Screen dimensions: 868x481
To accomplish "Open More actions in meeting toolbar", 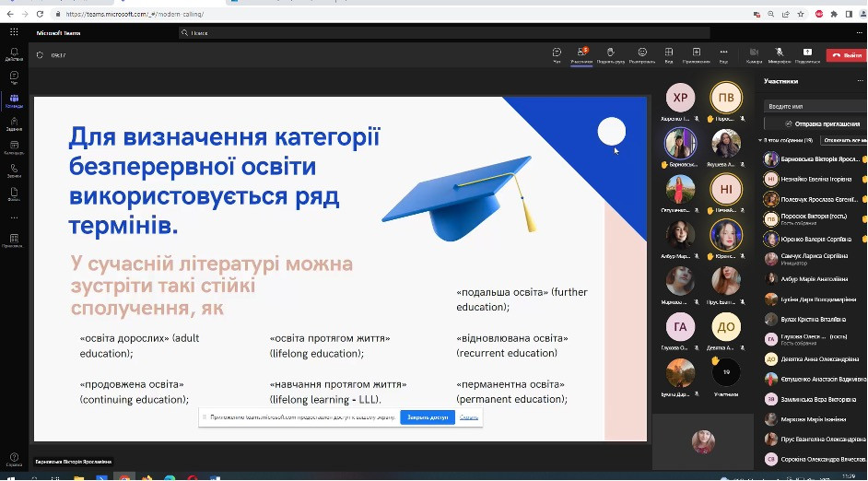I will [723, 54].
